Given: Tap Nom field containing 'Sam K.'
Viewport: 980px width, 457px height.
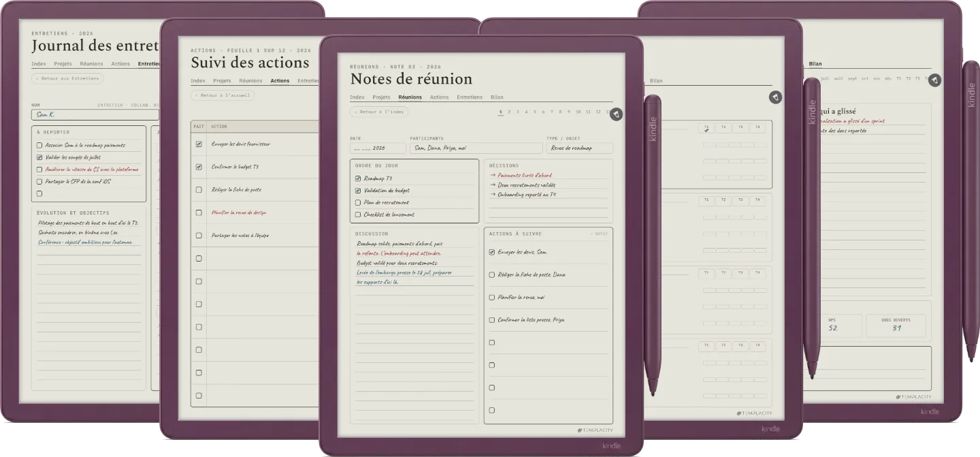Looking at the screenshot, I should pos(95,115).
